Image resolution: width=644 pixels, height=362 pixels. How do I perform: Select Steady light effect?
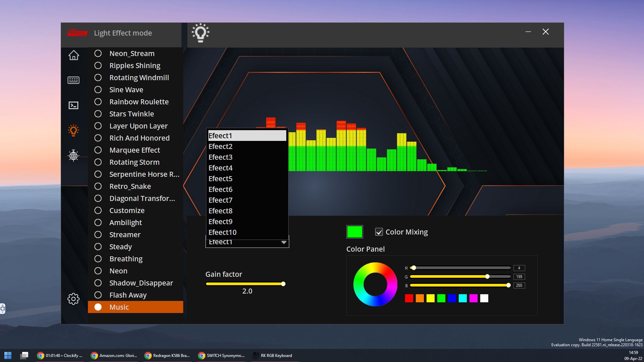click(136, 247)
